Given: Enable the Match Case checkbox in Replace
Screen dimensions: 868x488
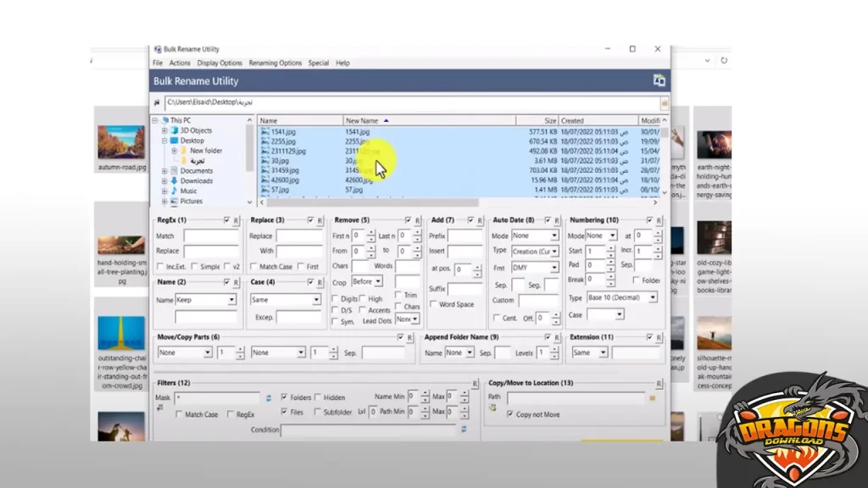Looking at the screenshot, I should 253,267.
